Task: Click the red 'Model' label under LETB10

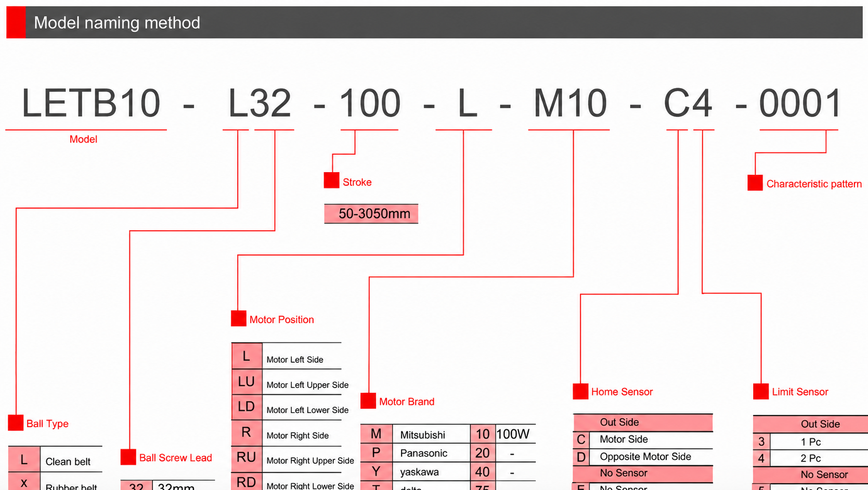Action: coord(83,139)
